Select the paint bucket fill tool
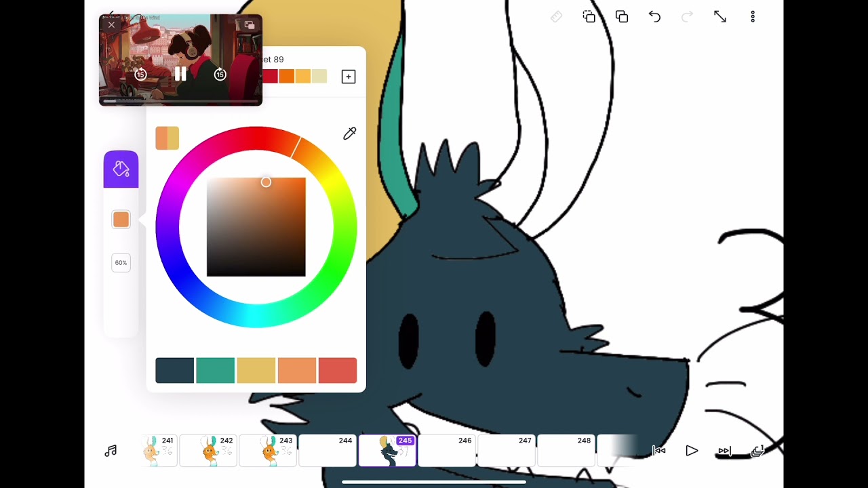This screenshot has height=488, width=868. click(x=121, y=169)
